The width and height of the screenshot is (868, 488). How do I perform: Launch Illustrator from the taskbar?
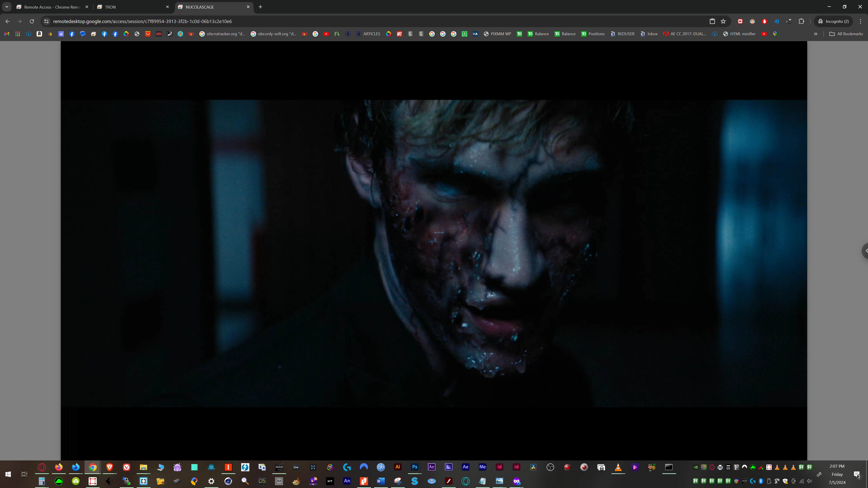point(398,467)
